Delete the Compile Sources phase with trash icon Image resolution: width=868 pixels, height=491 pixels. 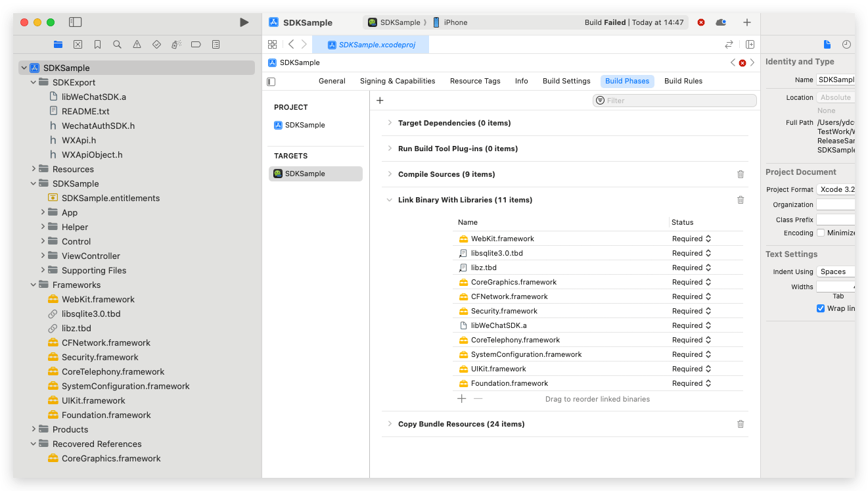click(741, 174)
